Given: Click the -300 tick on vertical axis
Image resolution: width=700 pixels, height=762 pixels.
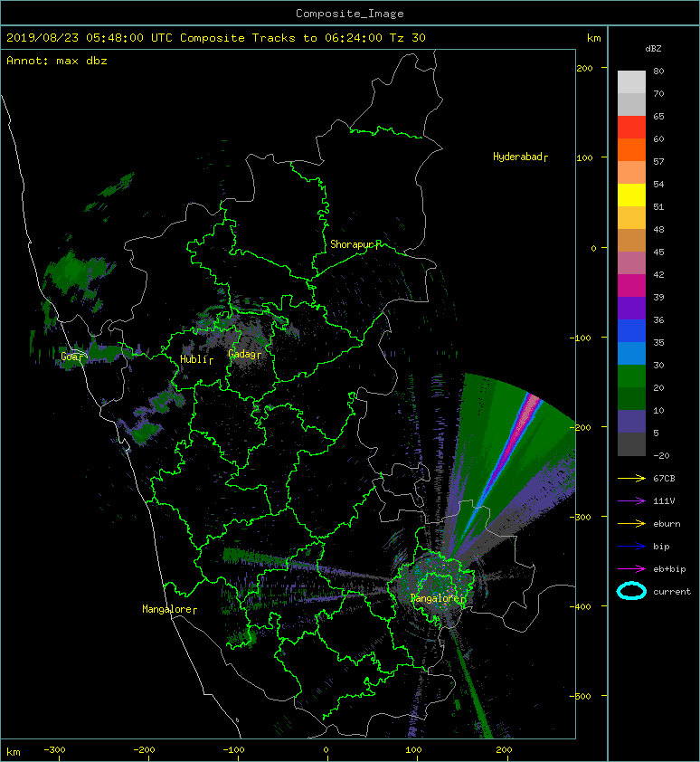Looking at the screenshot, I should coord(581,517).
